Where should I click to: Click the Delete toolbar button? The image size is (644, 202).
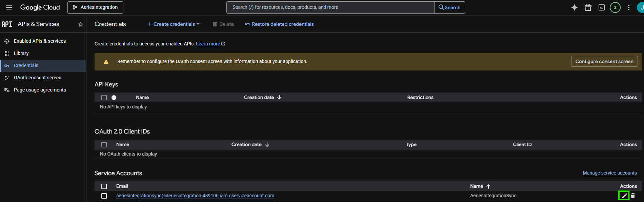(x=223, y=24)
